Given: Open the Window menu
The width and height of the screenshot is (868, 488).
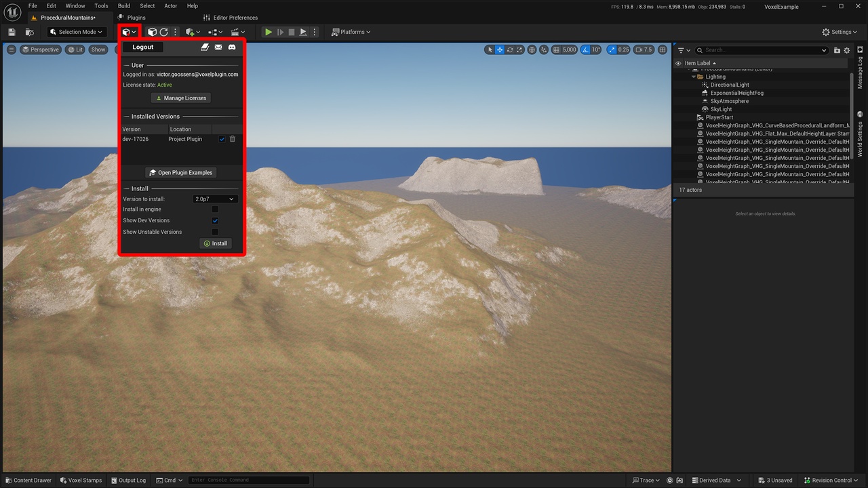Looking at the screenshot, I should point(75,5).
